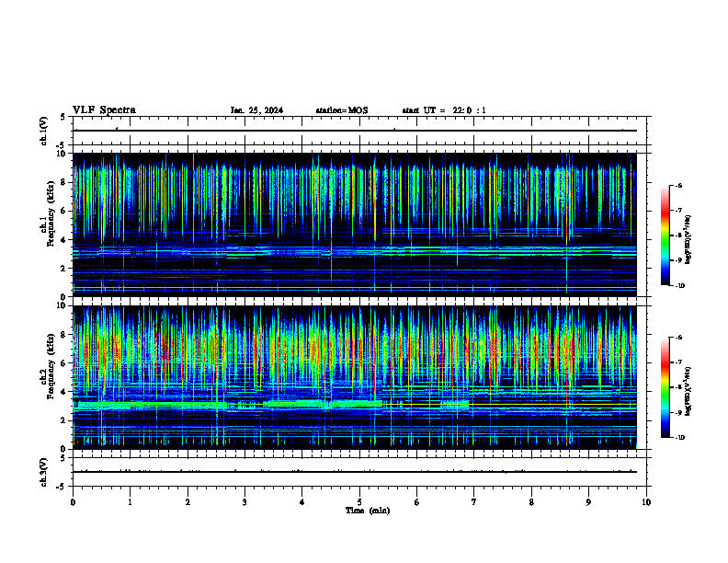Click the ch.2 frequency tick label "6"
728x563 pixels.
click(63, 363)
